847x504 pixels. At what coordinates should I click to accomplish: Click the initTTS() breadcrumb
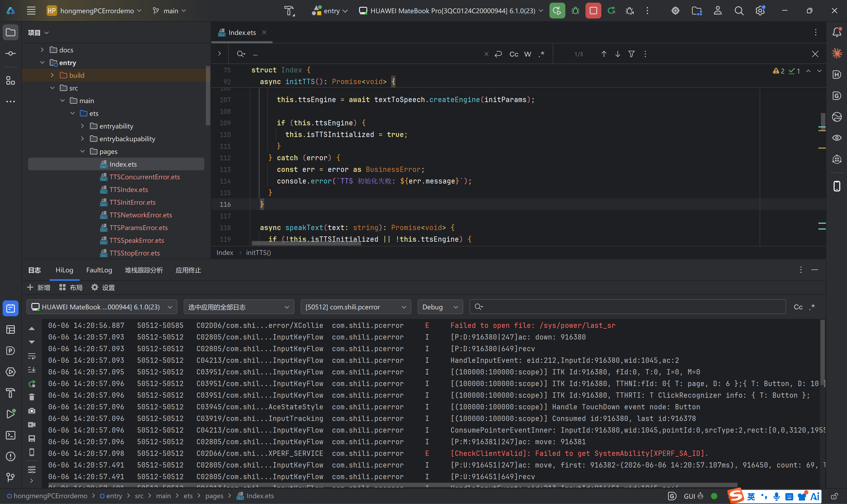[x=258, y=253]
